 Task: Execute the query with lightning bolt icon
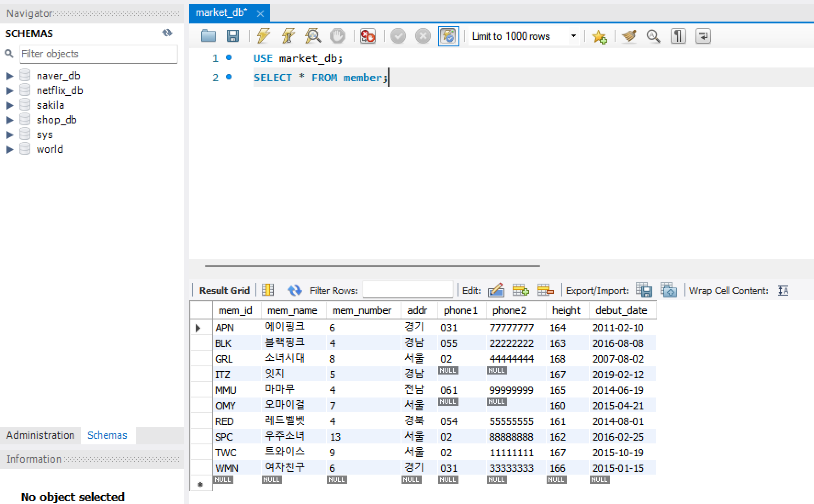click(263, 36)
